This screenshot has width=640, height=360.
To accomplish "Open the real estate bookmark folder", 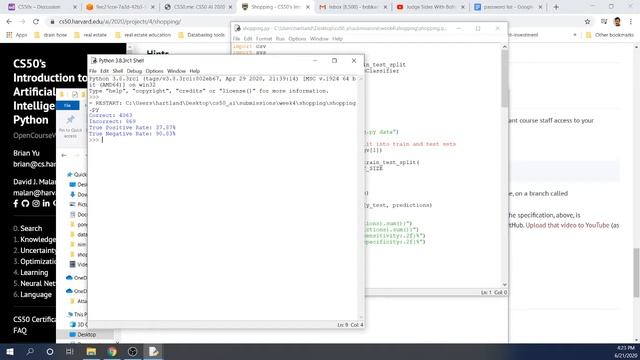I will (x=91, y=35).
